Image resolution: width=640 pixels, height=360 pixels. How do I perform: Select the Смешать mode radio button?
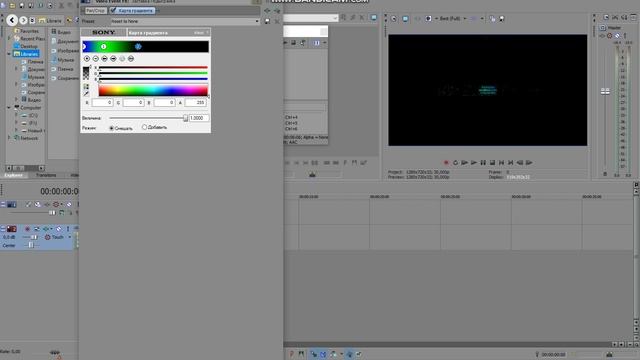click(x=111, y=128)
